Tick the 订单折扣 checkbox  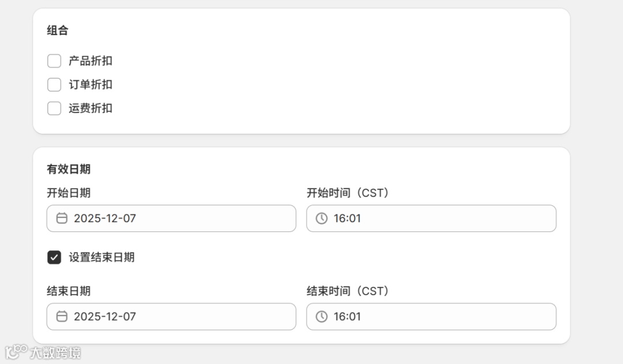[x=54, y=85]
